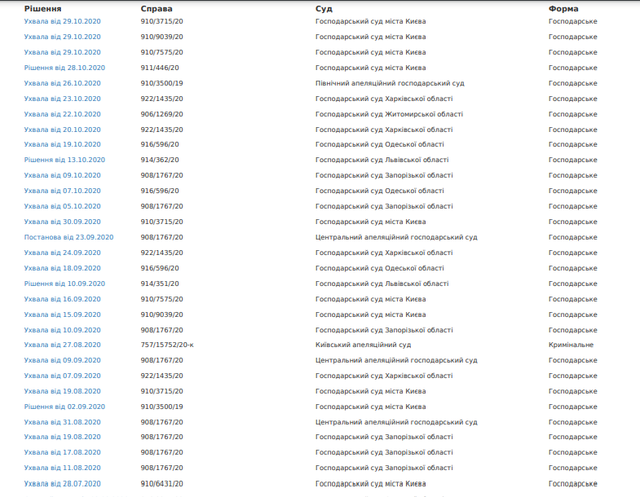Open Ухвала від 28.07.2020 link
640x497 pixels.
coord(62,484)
